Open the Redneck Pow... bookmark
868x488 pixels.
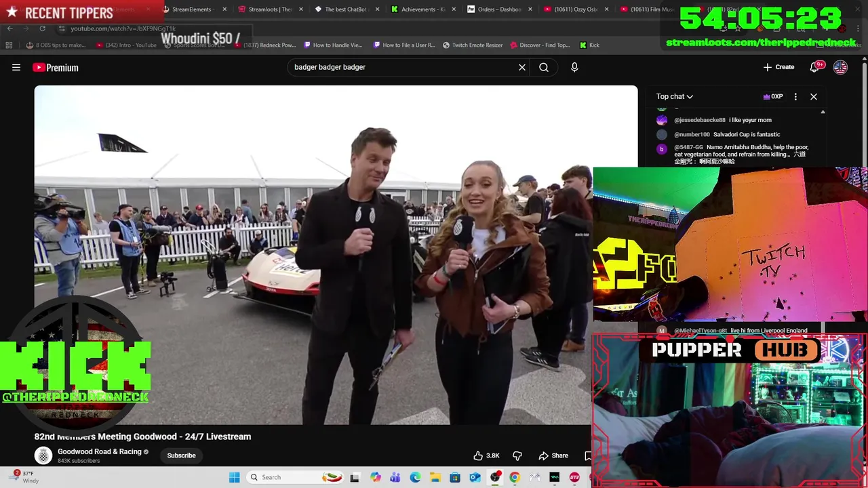point(264,45)
